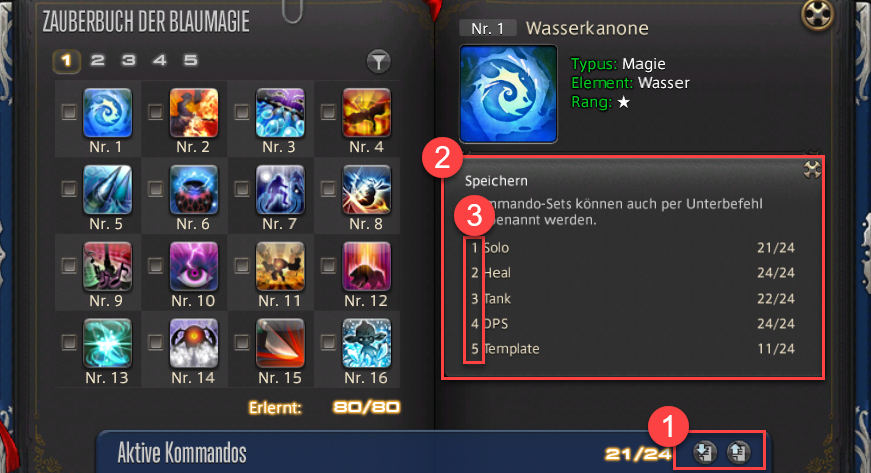Select the Nr. 16 spell icon
871x473 pixels.
(367, 343)
